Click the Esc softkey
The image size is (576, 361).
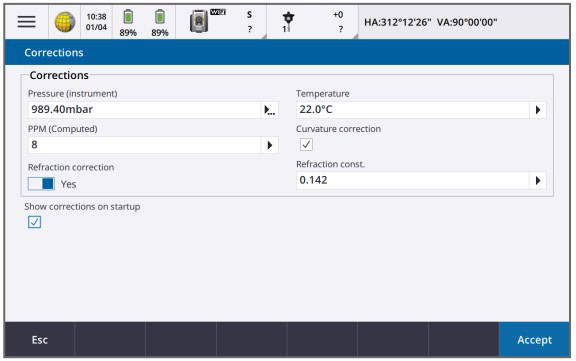click(x=39, y=340)
